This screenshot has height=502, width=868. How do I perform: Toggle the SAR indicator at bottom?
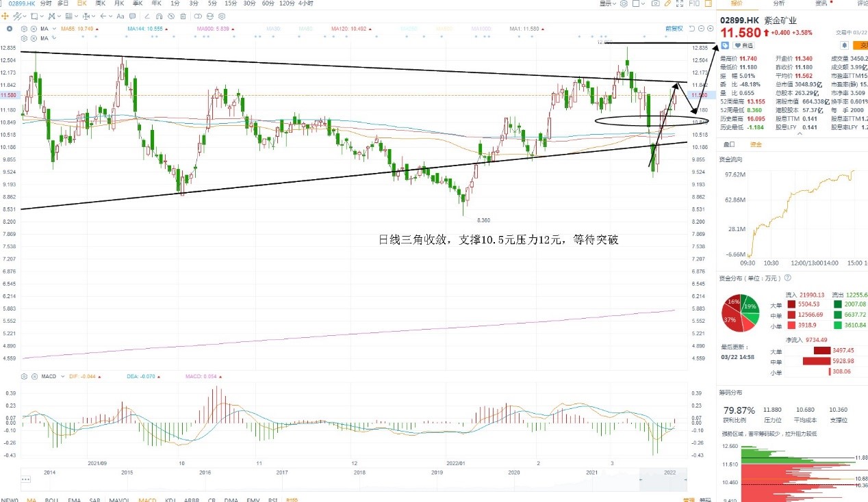(x=94, y=499)
